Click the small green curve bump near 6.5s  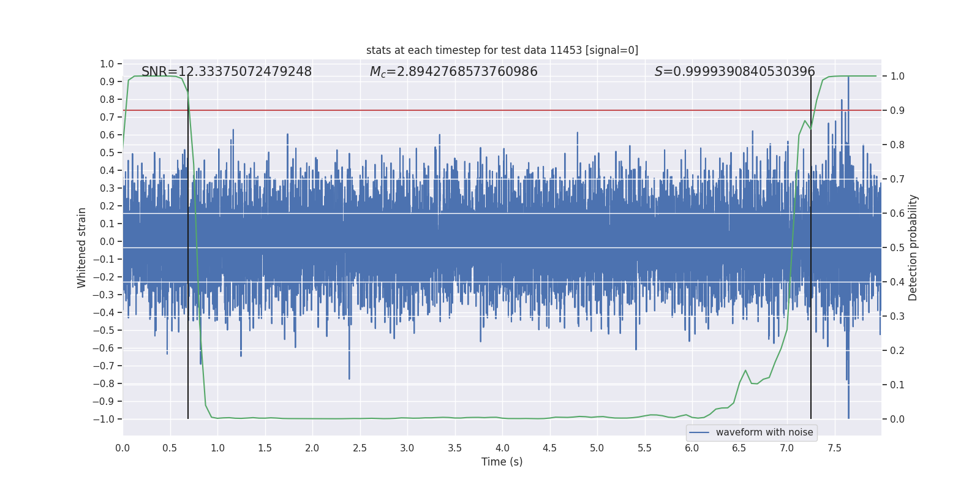click(745, 371)
